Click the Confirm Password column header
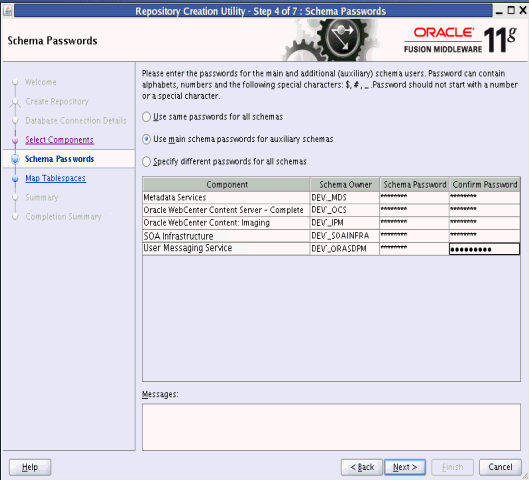Viewport: 529px width, 480px height. (x=485, y=185)
